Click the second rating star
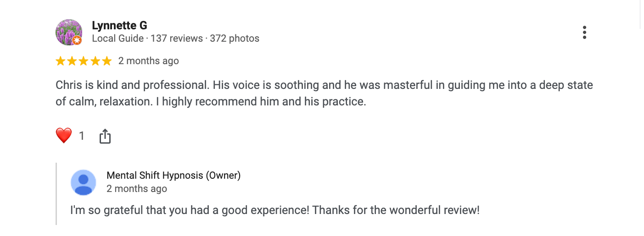 click(x=72, y=61)
